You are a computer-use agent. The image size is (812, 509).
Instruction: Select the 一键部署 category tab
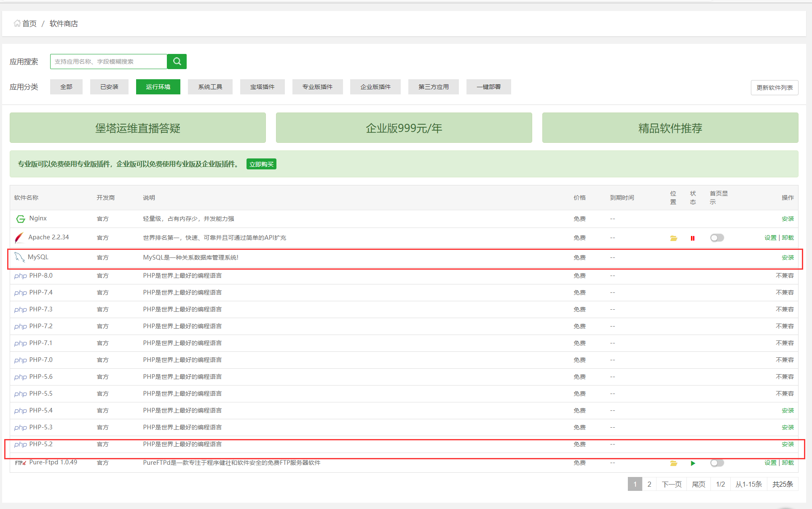coord(489,87)
